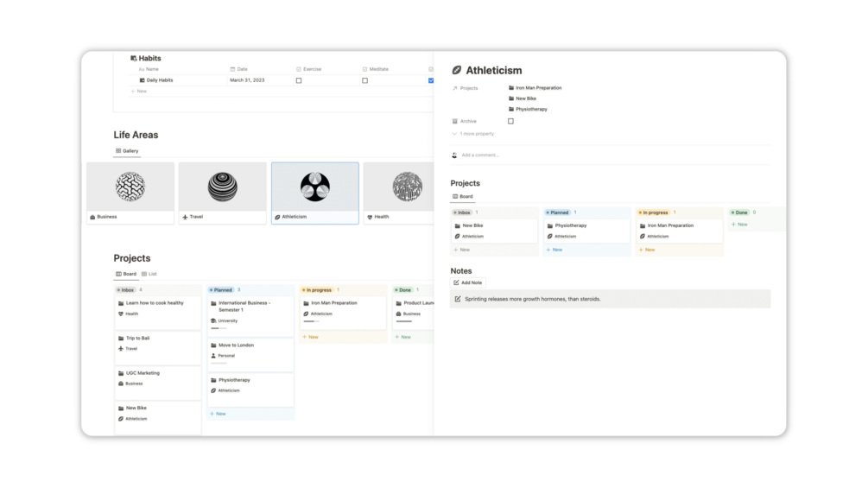Open the Inbox group in Athleticism Projects board

coord(462,212)
